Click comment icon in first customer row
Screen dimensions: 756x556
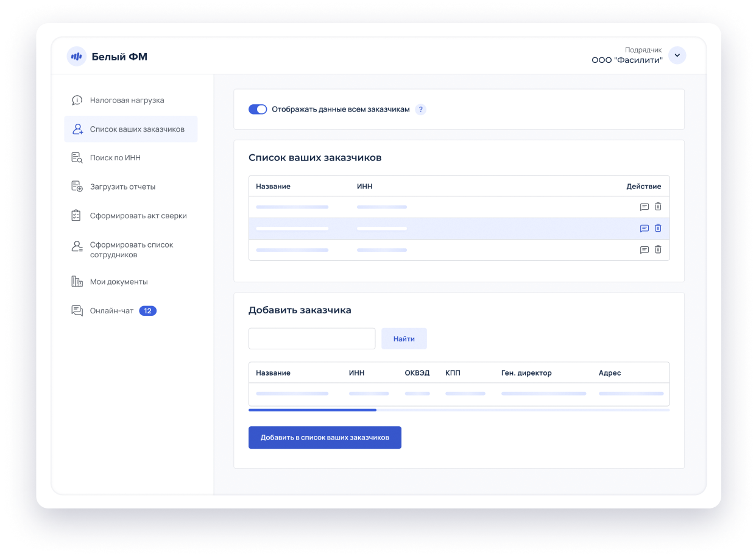click(x=644, y=207)
